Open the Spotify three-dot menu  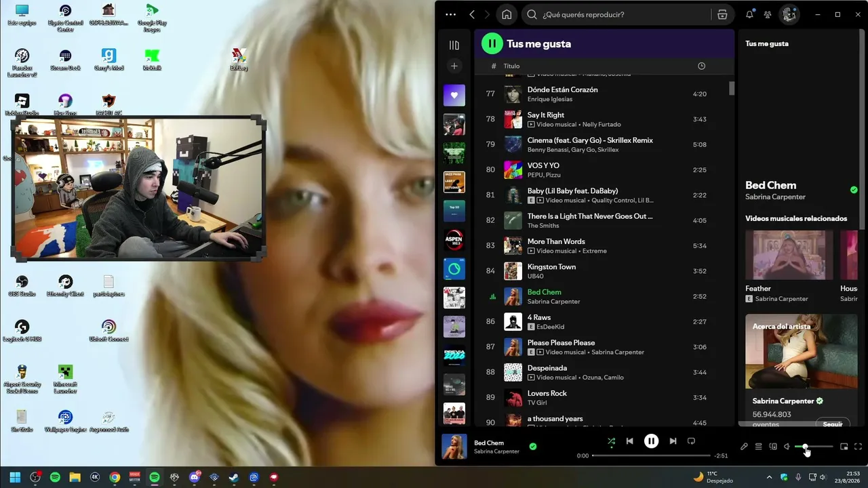click(x=451, y=14)
